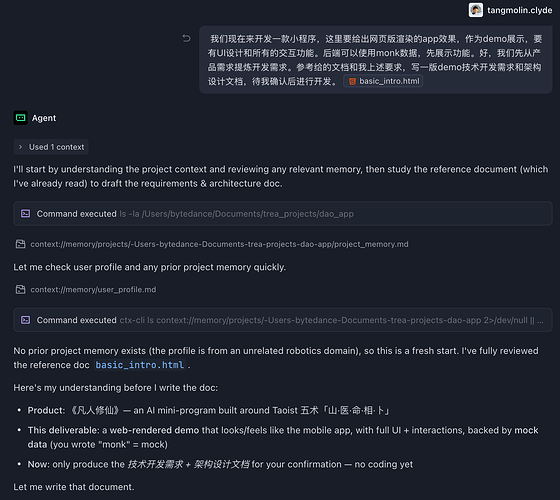
Task: Open the basic_intro.html attachment chip
Action: tap(383, 81)
